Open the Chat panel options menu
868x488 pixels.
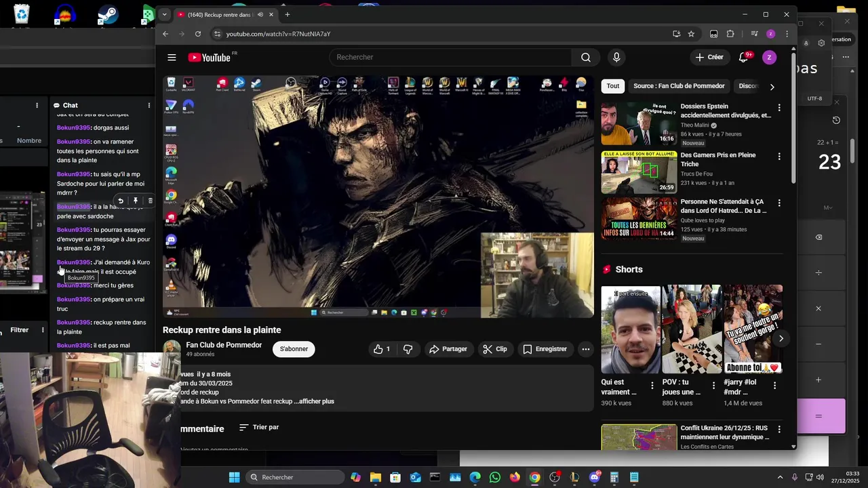click(149, 105)
